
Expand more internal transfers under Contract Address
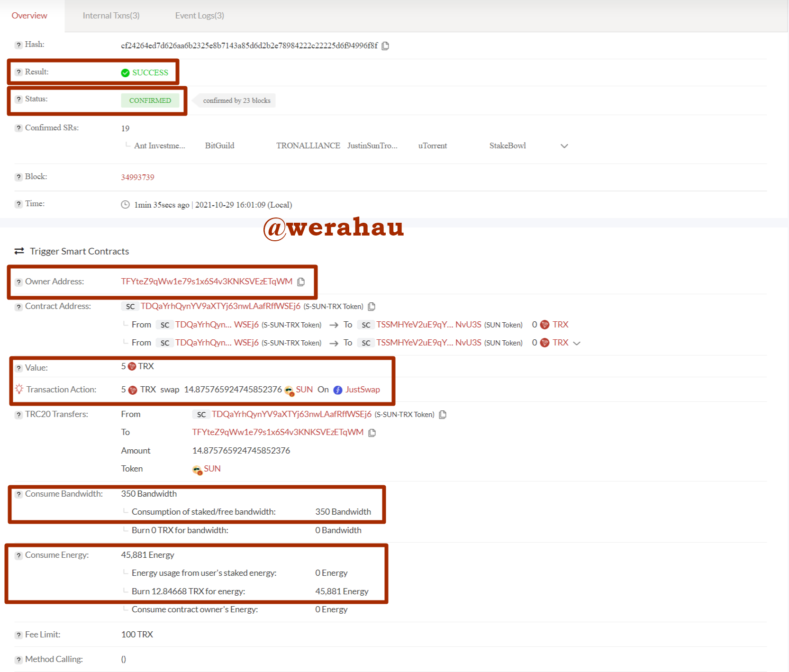point(577,343)
